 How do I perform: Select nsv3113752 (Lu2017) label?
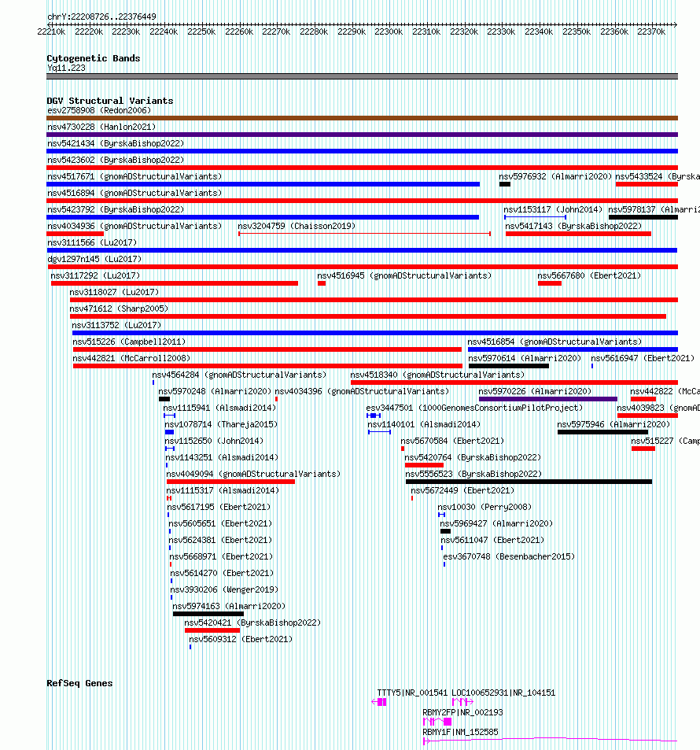(x=116, y=325)
